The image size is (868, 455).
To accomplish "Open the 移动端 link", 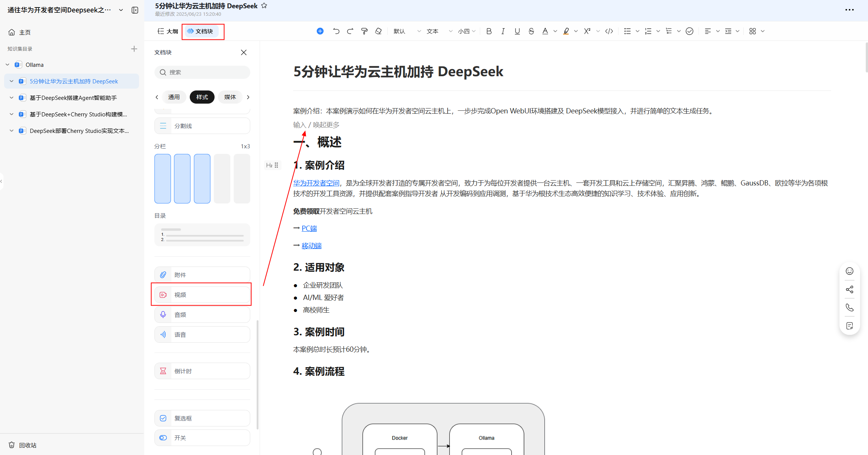I will (312, 246).
